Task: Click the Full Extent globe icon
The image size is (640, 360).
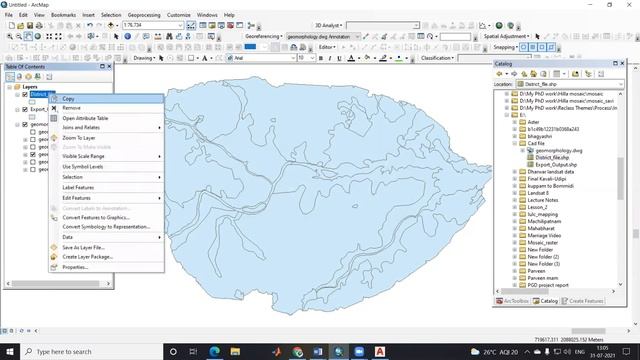Action: point(38,36)
